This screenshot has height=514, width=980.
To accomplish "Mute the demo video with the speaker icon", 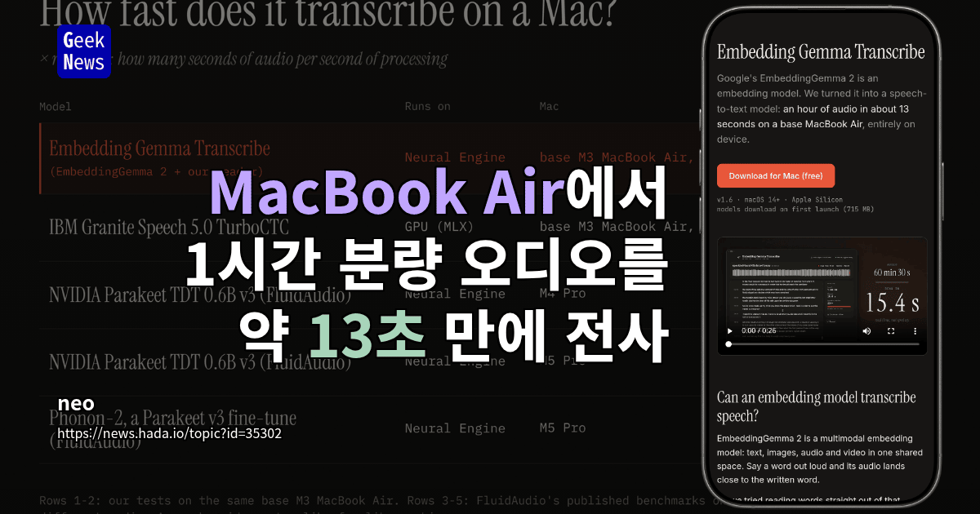I will (x=867, y=331).
